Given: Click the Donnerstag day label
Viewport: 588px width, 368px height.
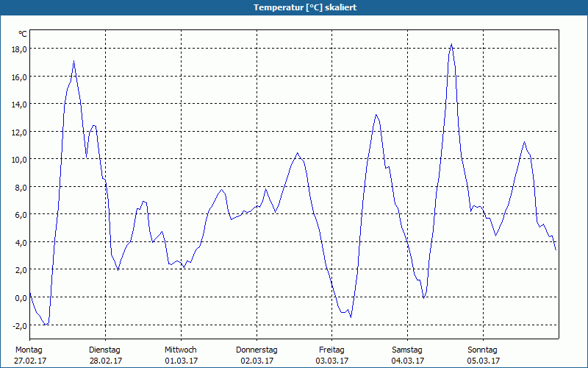Looking at the screenshot, I should pos(257,350).
